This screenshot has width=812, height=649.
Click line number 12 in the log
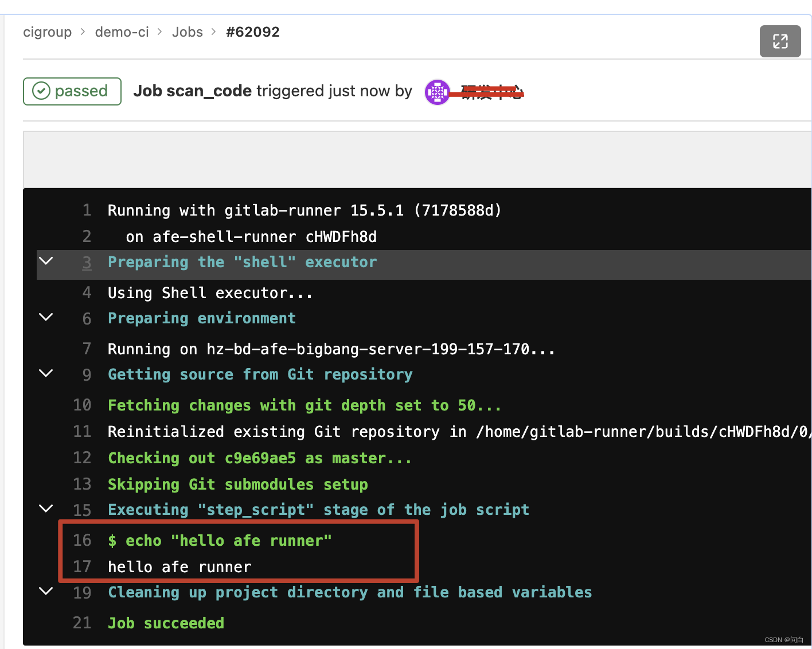[x=82, y=458]
